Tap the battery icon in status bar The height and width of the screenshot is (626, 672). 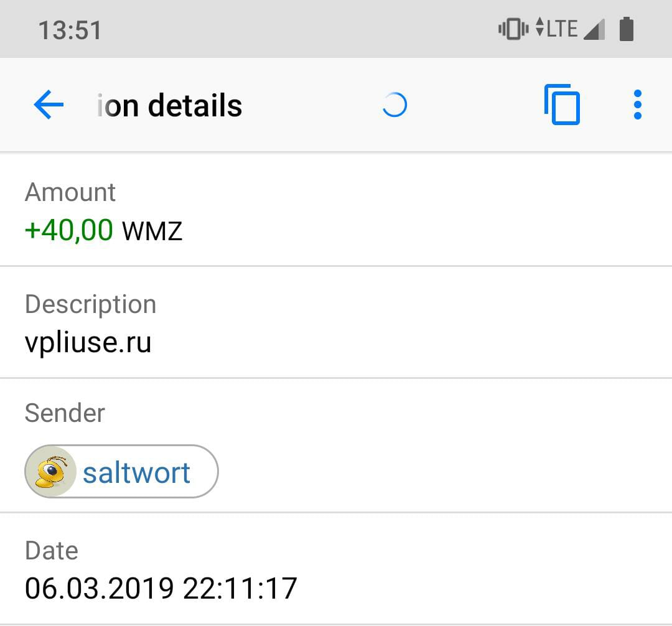click(626, 29)
